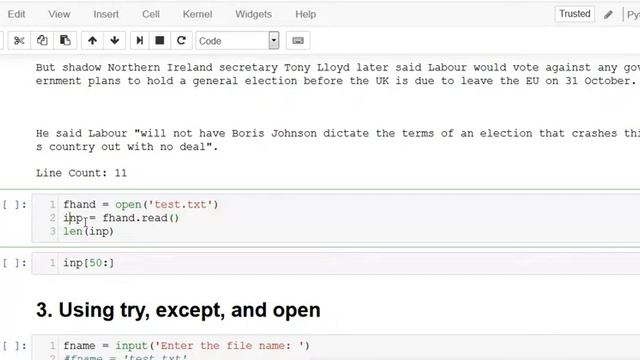Cut the selected cell with the scissors icon
640x360 pixels.
[x=19, y=40]
